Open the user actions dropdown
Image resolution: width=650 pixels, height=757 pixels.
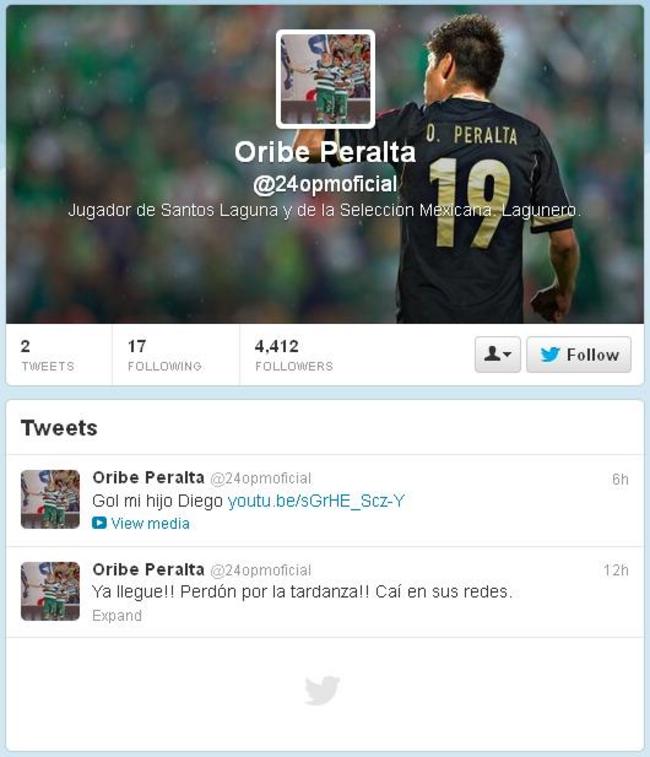click(497, 355)
